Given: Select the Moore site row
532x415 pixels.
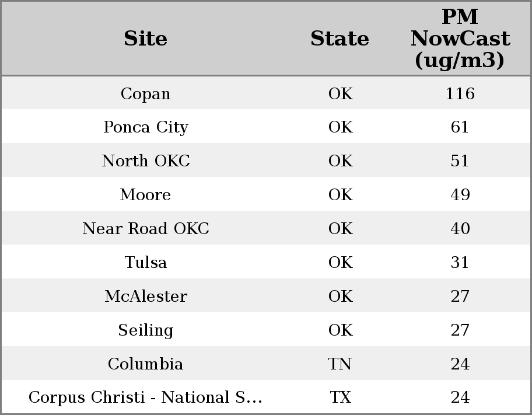Looking at the screenshot, I should click(145, 195).
